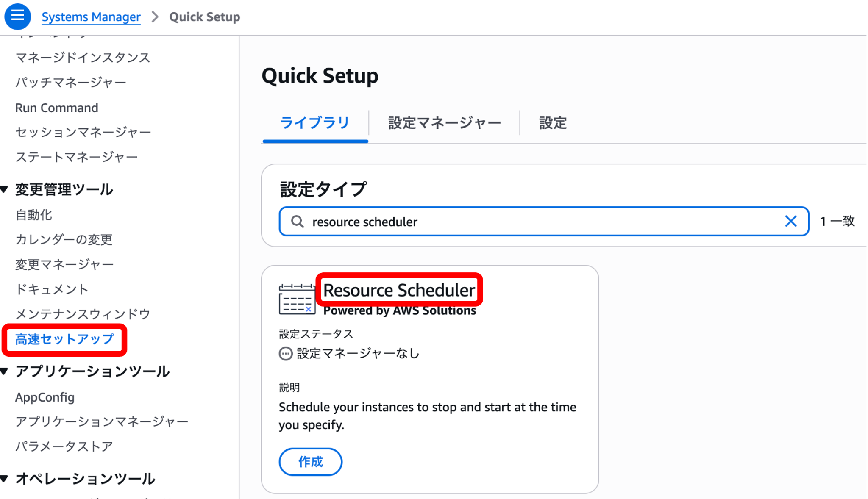The image size is (868, 499).
Task: Select the Resource Scheduler card title
Action: (399, 290)
